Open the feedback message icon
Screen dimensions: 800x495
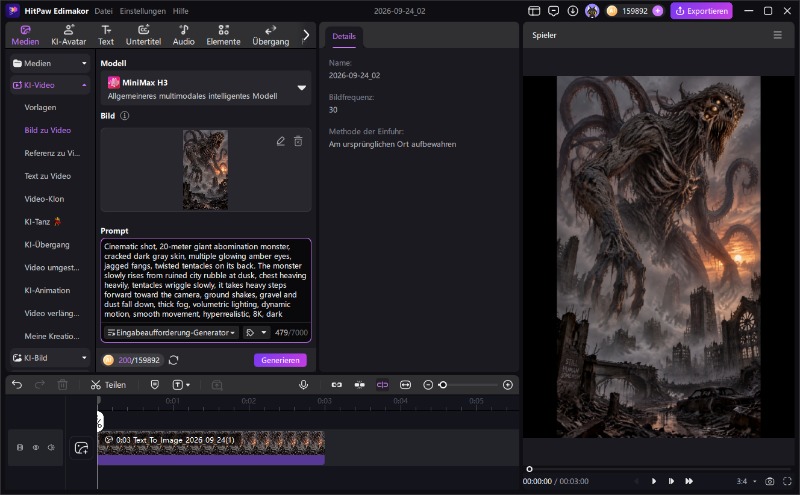pos(554,11)
